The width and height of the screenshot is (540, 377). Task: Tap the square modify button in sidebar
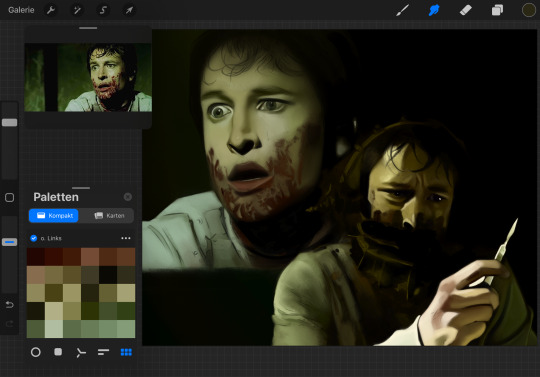pos(9,197)
